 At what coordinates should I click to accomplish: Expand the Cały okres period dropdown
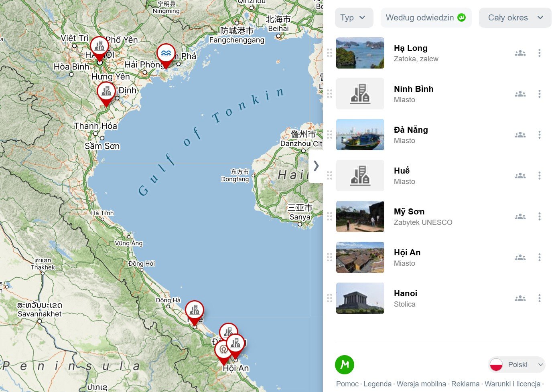pyautogui.click(x=515, y=18)
